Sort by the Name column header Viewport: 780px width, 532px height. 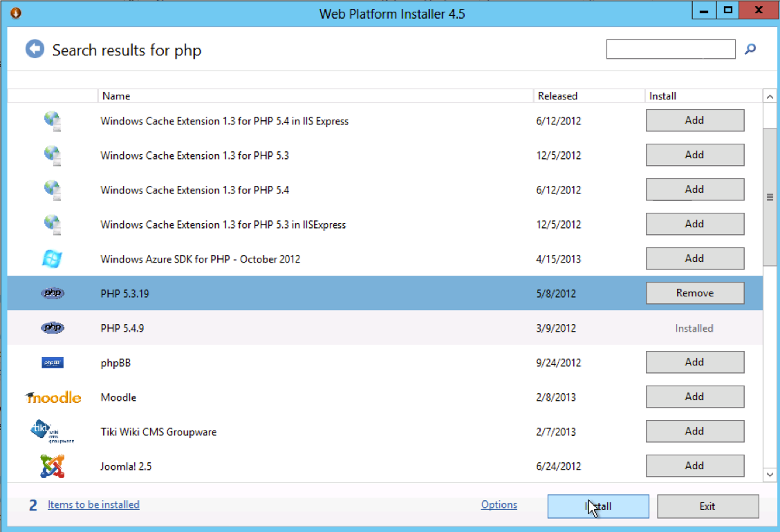[315, 96]
